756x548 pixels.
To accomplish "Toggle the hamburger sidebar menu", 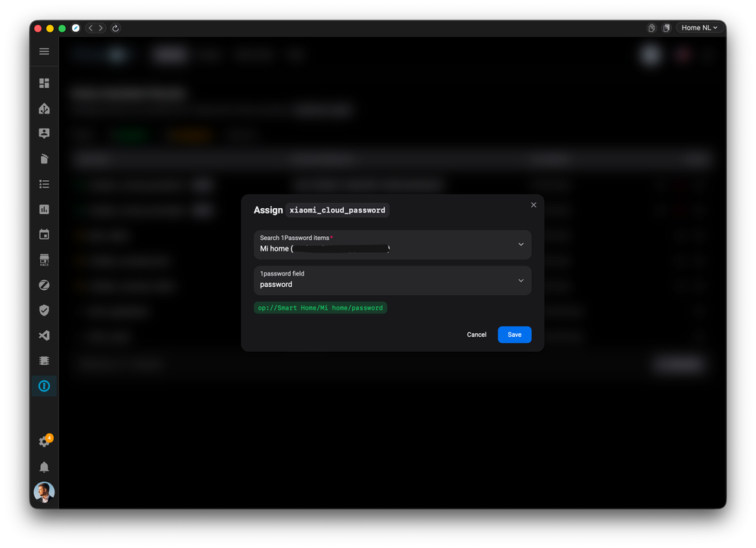I will (44, 51).
